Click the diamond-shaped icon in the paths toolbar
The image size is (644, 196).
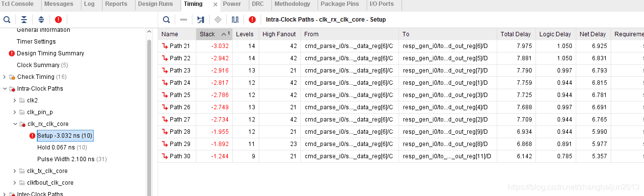218,20
